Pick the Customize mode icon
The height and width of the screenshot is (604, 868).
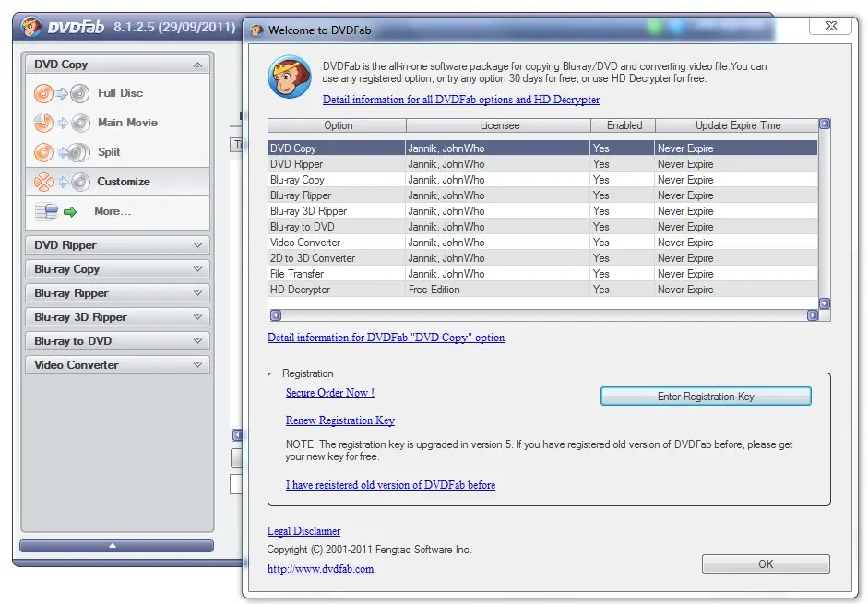click(62, 181)
